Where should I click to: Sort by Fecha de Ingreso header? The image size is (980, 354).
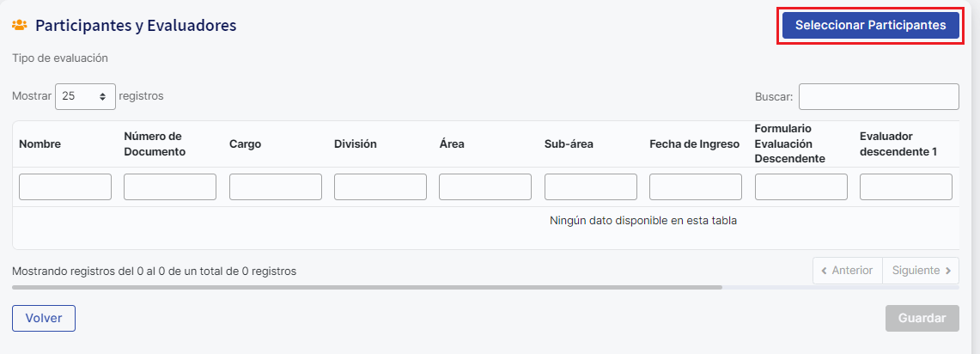pos(694,144)
